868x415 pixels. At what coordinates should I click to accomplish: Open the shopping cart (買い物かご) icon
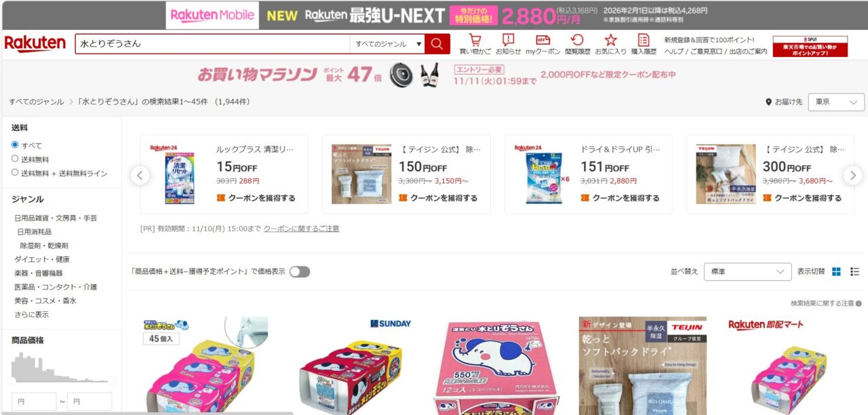pos(475,44)
